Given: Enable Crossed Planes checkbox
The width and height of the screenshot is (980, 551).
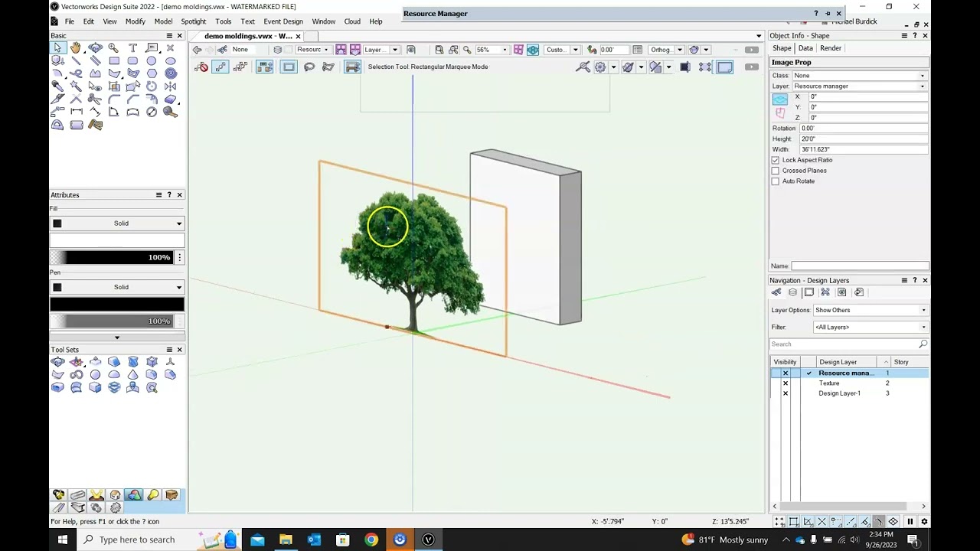Looking at the screenshot, I should (x=775, y=171).
